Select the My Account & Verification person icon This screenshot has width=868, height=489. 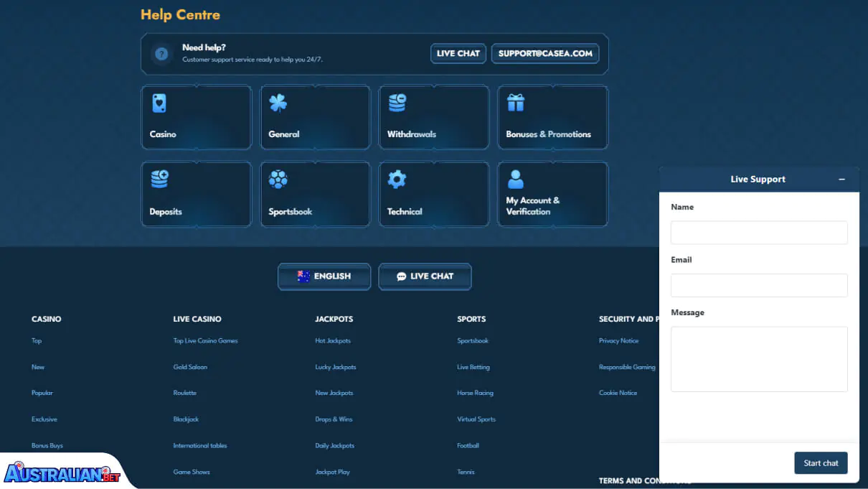click(x=516, y=180)
